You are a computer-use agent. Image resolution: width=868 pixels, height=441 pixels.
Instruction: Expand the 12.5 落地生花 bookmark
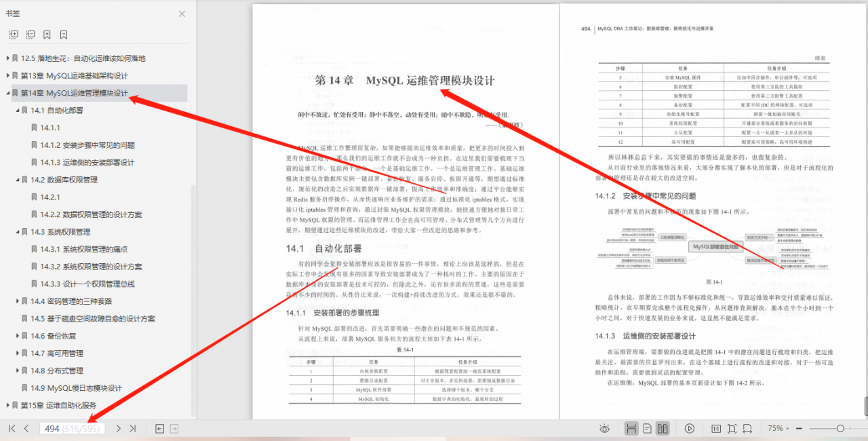[8, 58]
